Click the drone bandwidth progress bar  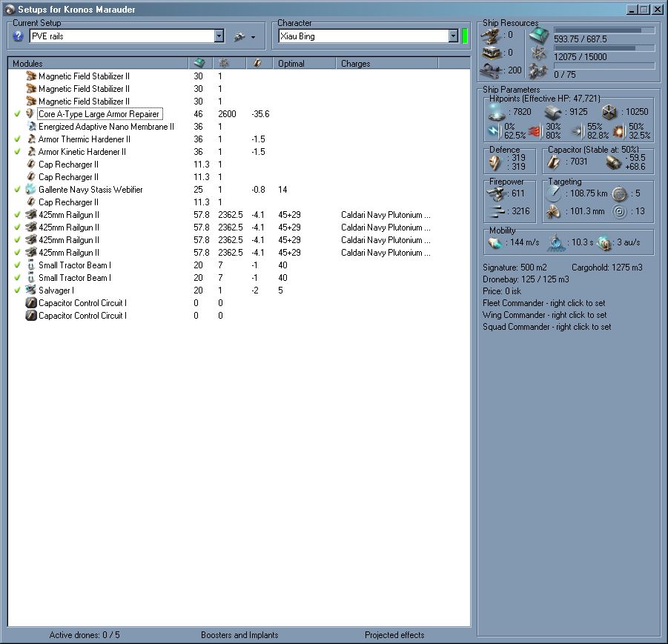[x=604, y=66]
